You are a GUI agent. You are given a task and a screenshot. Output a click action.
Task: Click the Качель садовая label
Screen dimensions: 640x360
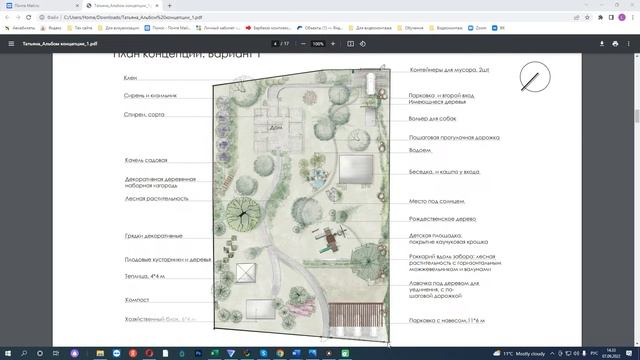tap(146, 160)
